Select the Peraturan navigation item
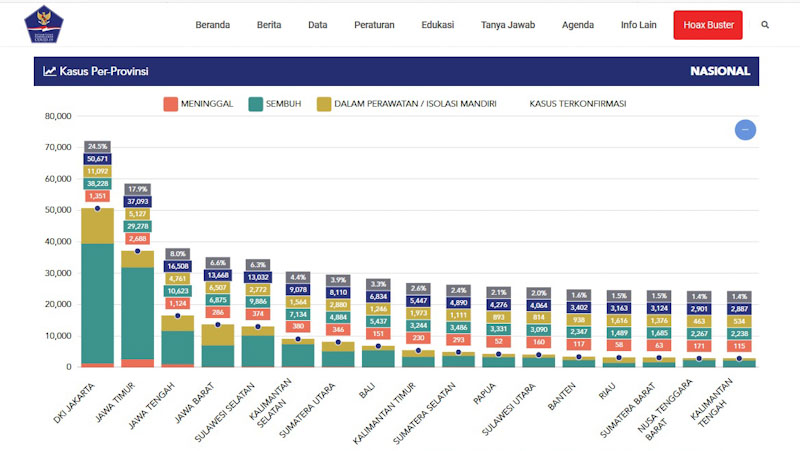Viewport: 800px width, 451px height. pos(374,25)
